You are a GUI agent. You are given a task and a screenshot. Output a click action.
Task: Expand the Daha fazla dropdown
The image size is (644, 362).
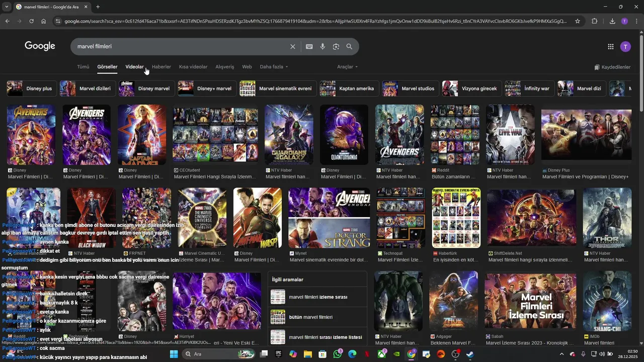point(274,67)
